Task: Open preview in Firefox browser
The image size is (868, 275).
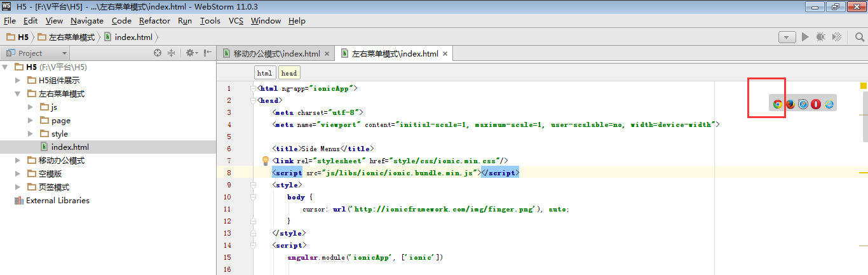Action: [x=790, y=104]
